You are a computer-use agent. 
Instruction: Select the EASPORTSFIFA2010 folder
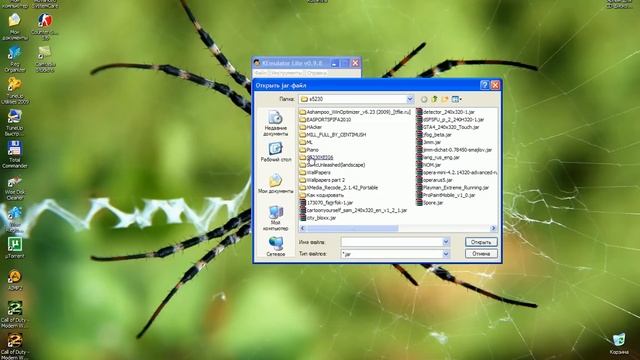click(x=325, y=120)
